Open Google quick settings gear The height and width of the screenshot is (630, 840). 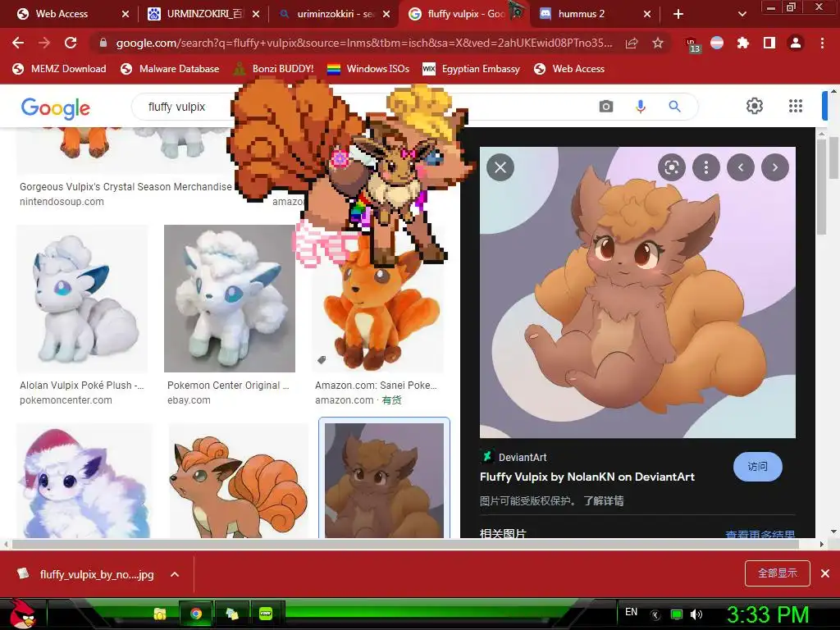tap(755, 106)
